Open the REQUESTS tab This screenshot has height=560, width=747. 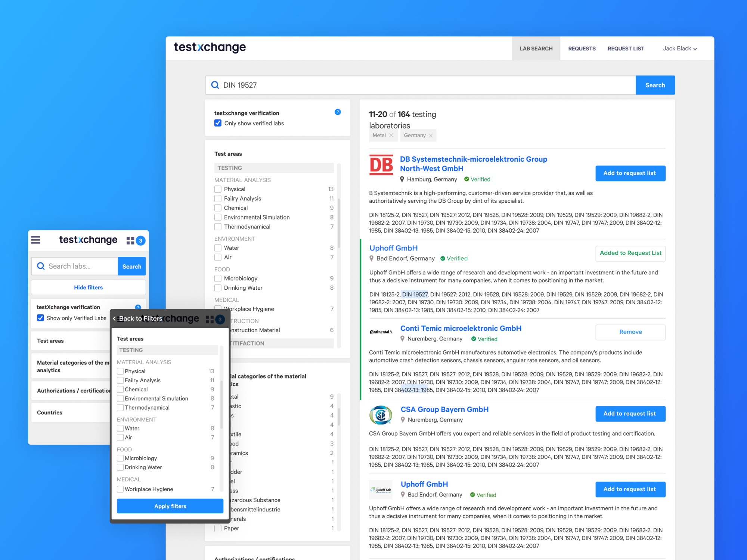582,49
